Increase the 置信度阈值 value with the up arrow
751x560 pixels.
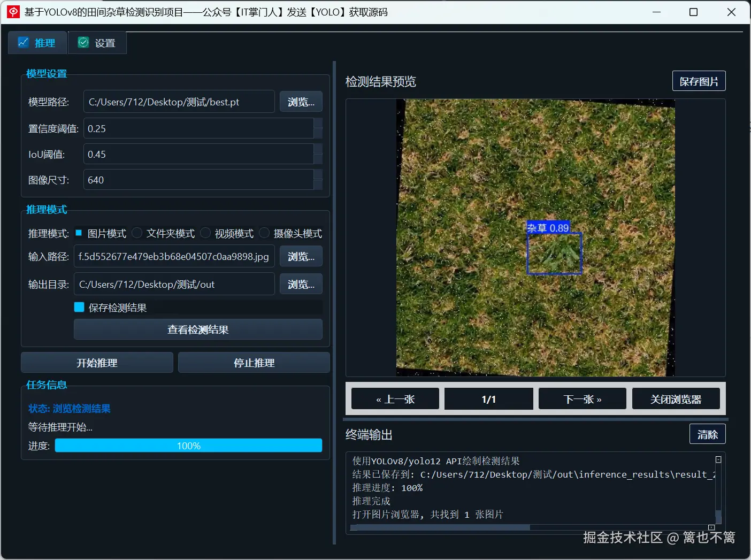(318, 123)
